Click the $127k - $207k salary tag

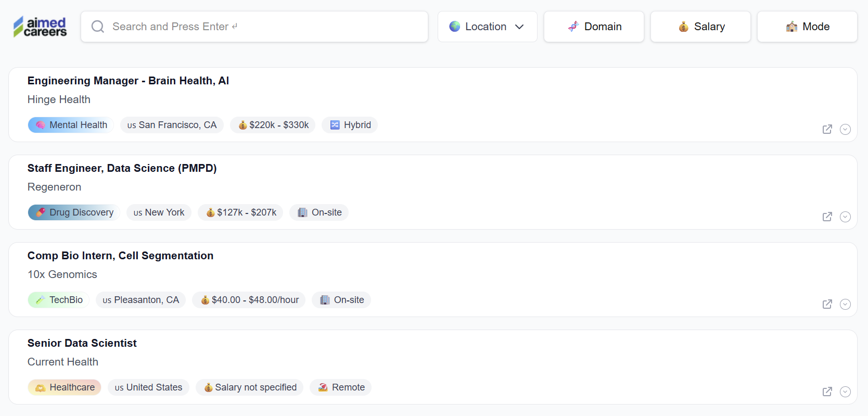click(240, 212)
